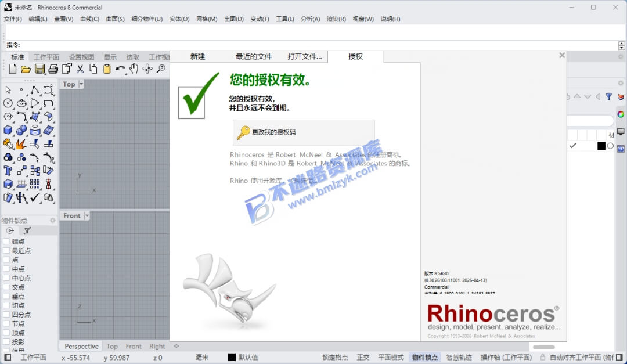
Task: Click 更改我的授权码 button
Action: (304, 132)
